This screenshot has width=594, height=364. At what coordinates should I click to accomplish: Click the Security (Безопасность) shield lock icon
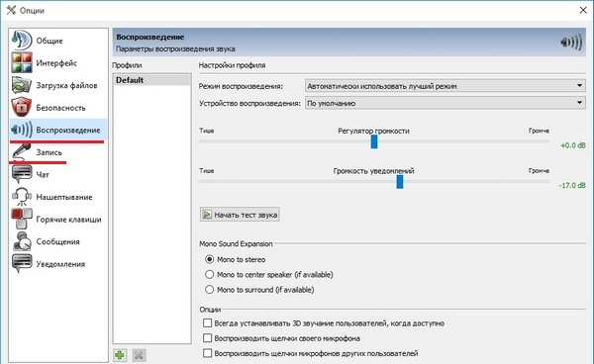pyautogui.click(x=22, y=108)
